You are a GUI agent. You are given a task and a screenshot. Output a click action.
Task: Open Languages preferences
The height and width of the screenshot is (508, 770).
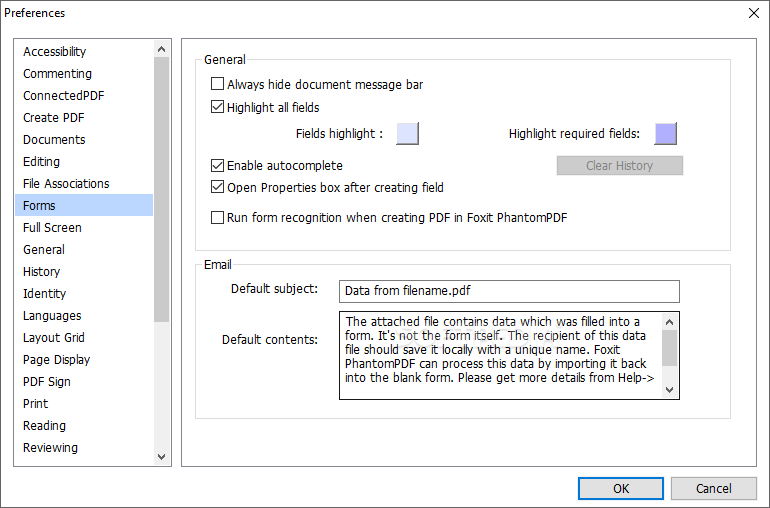tap(84, 315)
